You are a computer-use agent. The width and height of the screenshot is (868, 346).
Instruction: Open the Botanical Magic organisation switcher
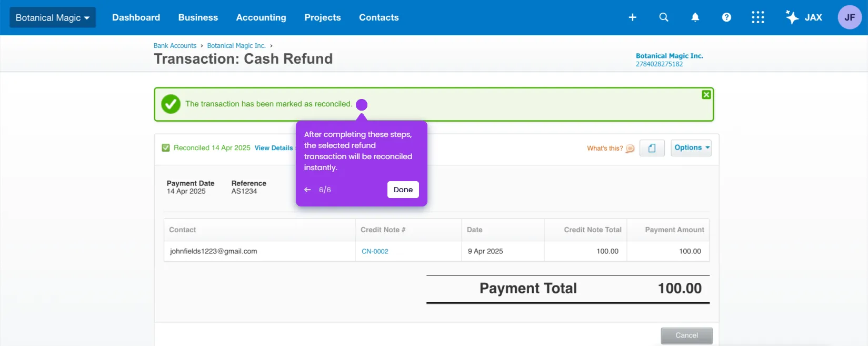[53, 17]
